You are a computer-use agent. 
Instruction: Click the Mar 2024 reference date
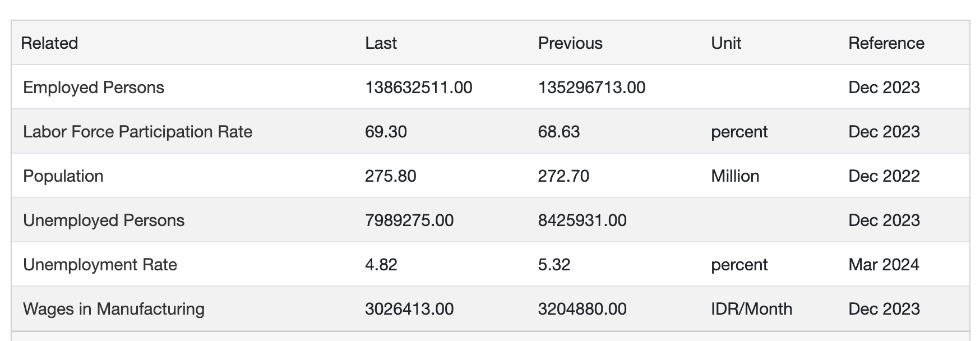(884, 265)
